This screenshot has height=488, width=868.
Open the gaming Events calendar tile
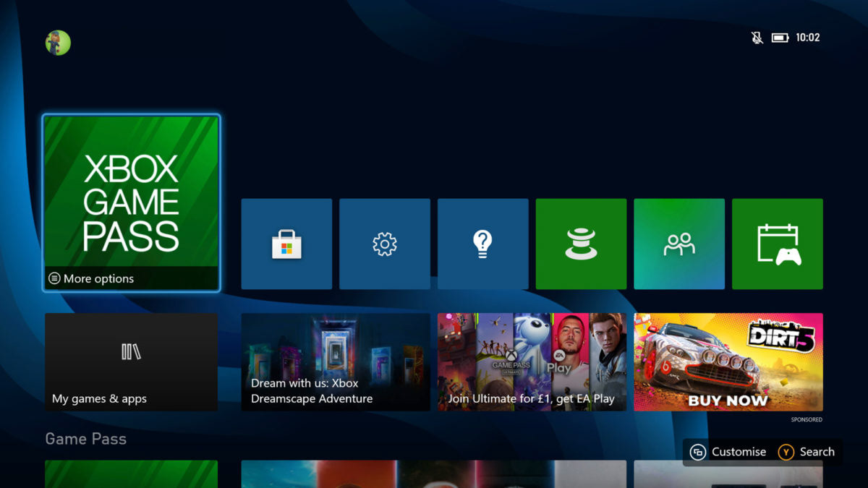click(778, 244)
